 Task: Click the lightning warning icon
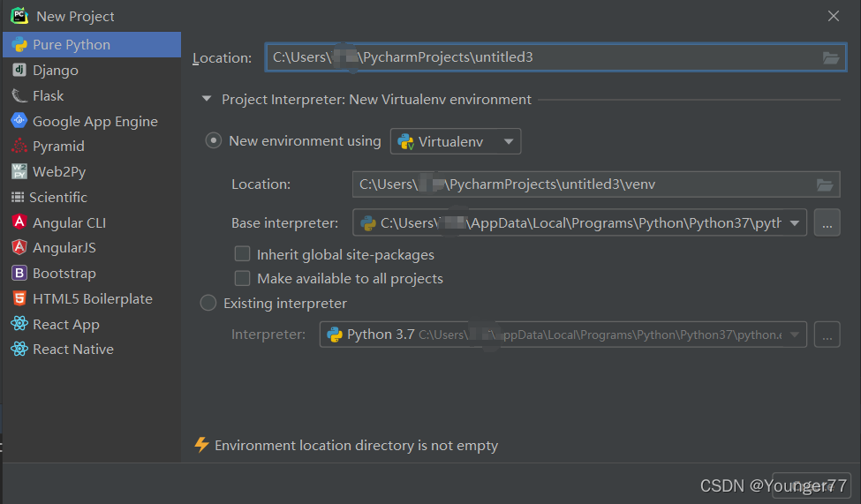[201, 445]
